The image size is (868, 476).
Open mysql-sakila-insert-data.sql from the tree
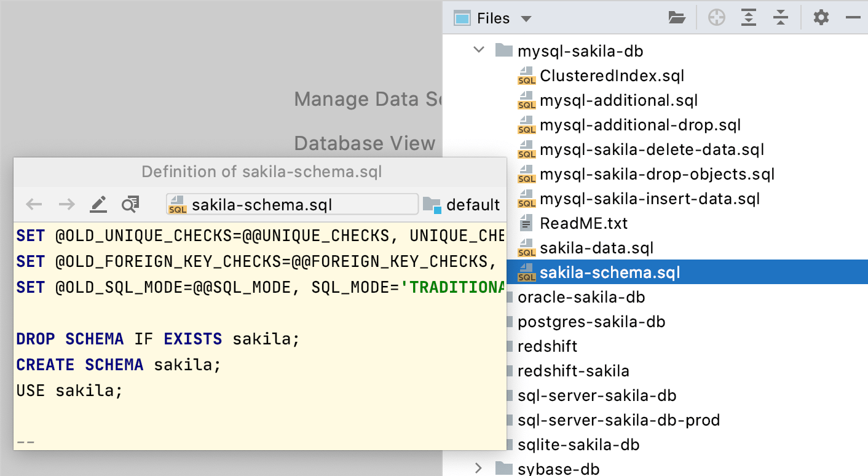(x=650, y=199)
